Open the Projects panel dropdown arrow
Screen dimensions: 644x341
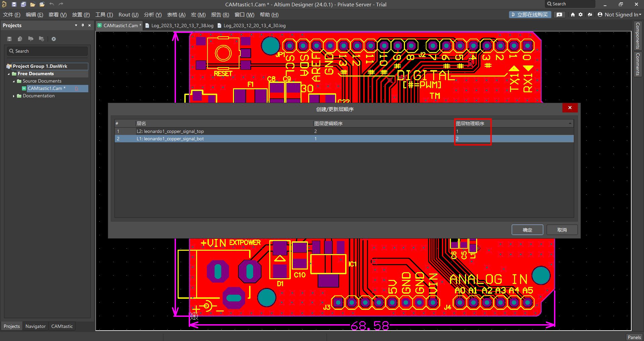(76, 26)
